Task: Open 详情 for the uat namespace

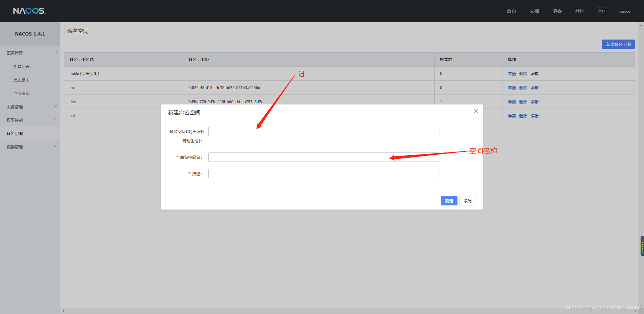Action: [512, 116]
